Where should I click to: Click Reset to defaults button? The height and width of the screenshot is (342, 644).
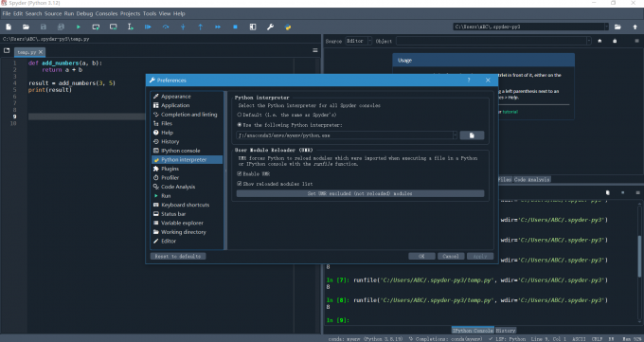tap(178, 256)
